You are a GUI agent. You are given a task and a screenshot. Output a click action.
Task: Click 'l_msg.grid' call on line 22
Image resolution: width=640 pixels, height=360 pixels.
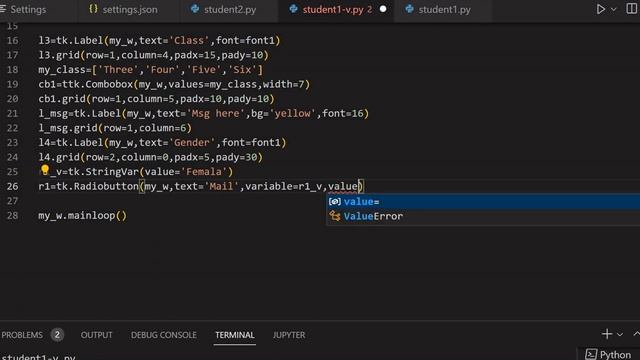click(68, 128)
